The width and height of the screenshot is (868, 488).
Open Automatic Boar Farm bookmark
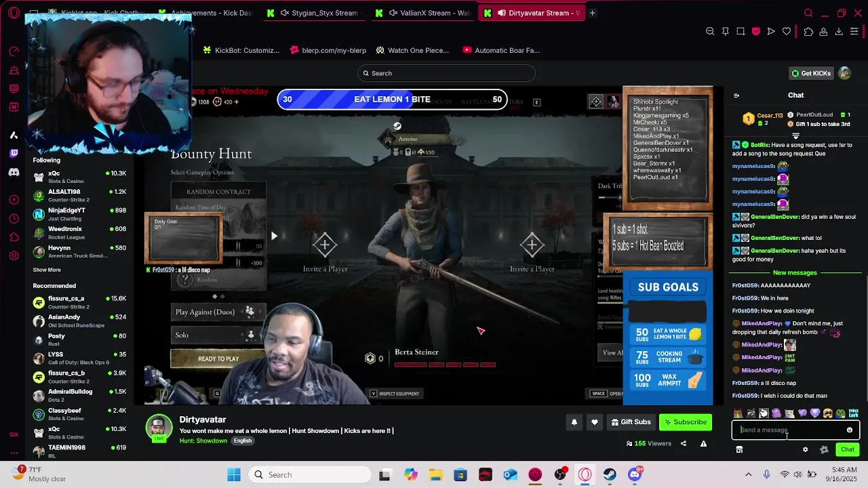tap(501, 50)
